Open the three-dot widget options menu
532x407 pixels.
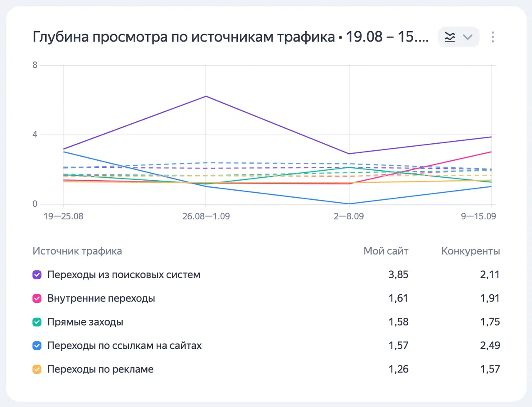coord(493,37)
